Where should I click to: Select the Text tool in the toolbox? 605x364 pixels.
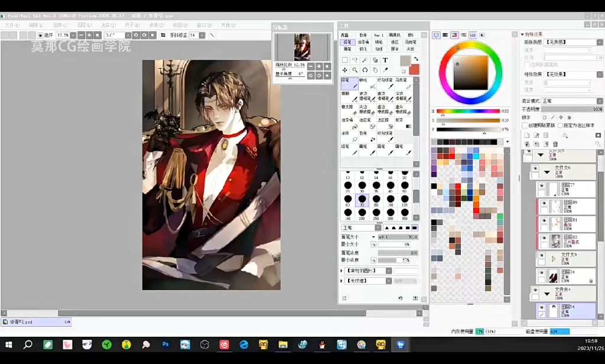[385, 60]
